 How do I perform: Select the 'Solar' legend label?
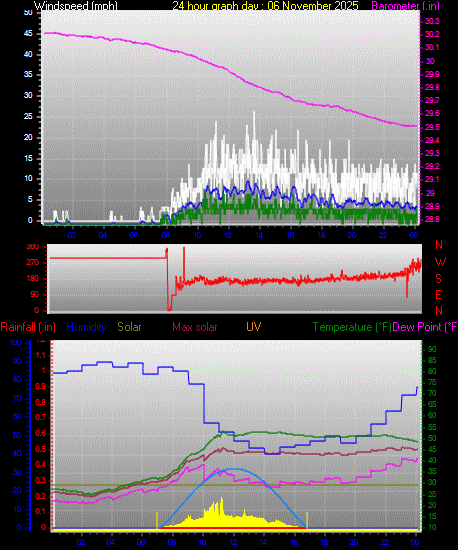click(129, 327)
